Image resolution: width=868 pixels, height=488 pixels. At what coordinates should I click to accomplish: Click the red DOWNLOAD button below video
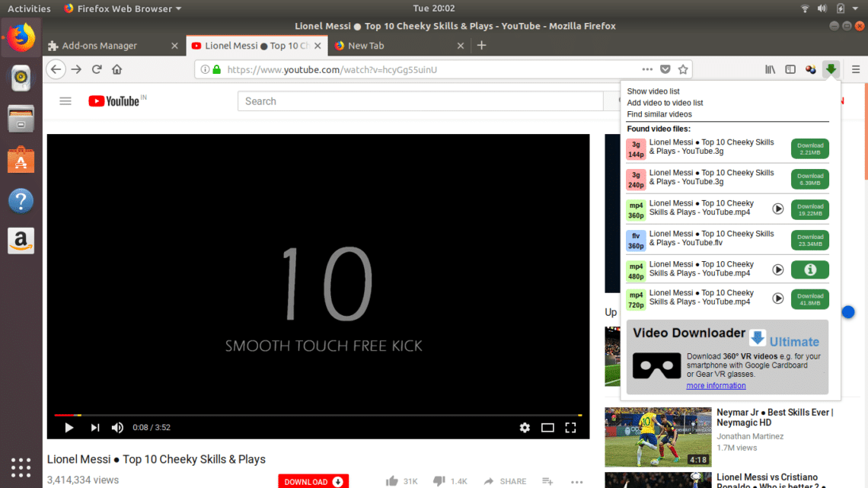(x=314, y=481)
